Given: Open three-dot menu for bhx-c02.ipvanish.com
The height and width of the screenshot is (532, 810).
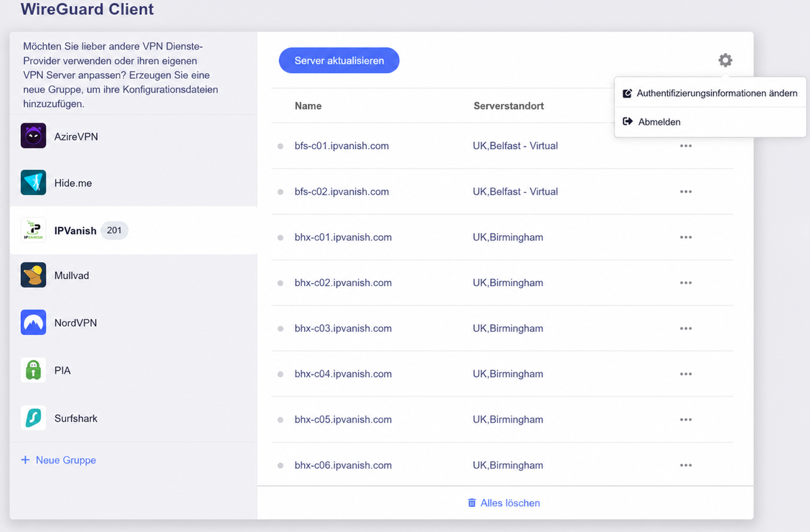Looking at the screenshot, I should [685, 282].
